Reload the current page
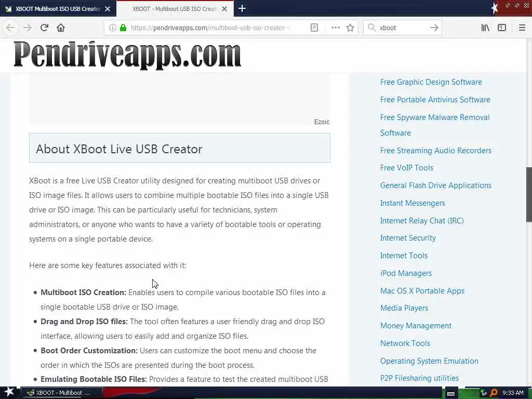Screen dimensions: 532x399 click(44, 28)
